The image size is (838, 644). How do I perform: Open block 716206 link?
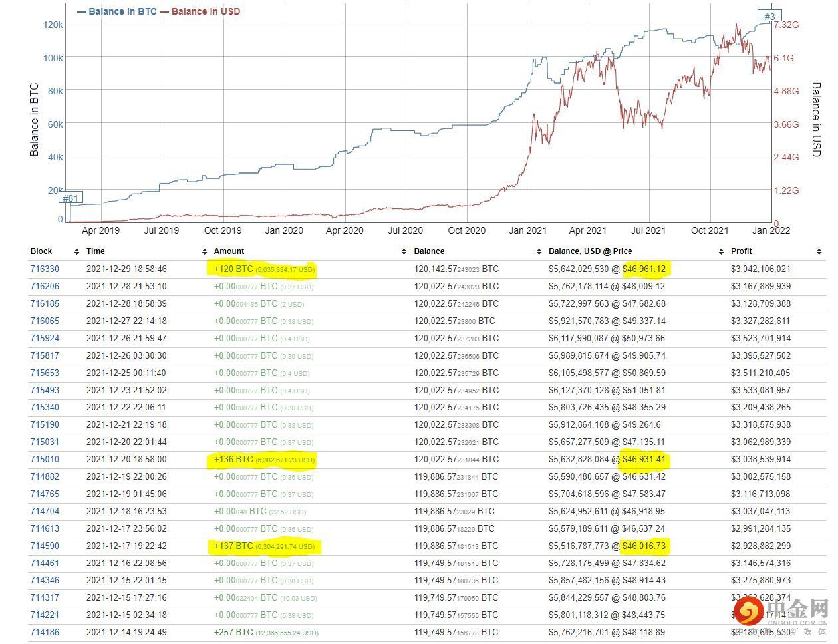coord(45,287)
